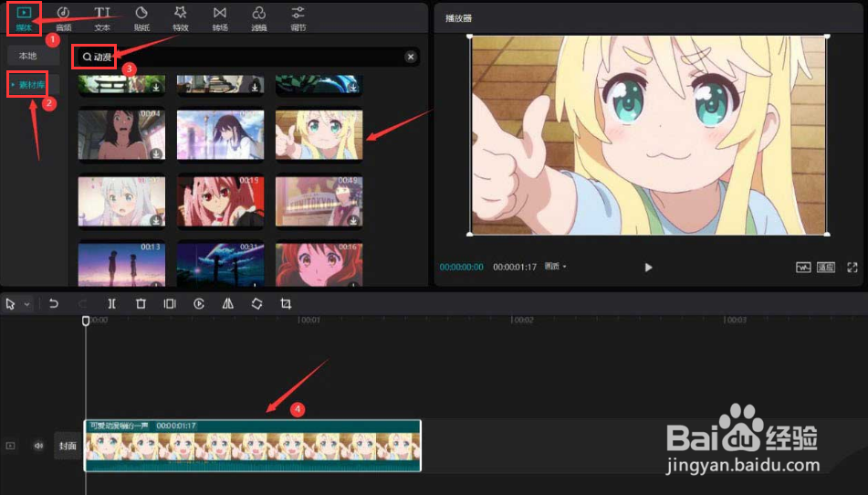The image size is (868, 495).
Task: Select the cherry blossom schoolgirl clip thumbnail
Action: 220,134
